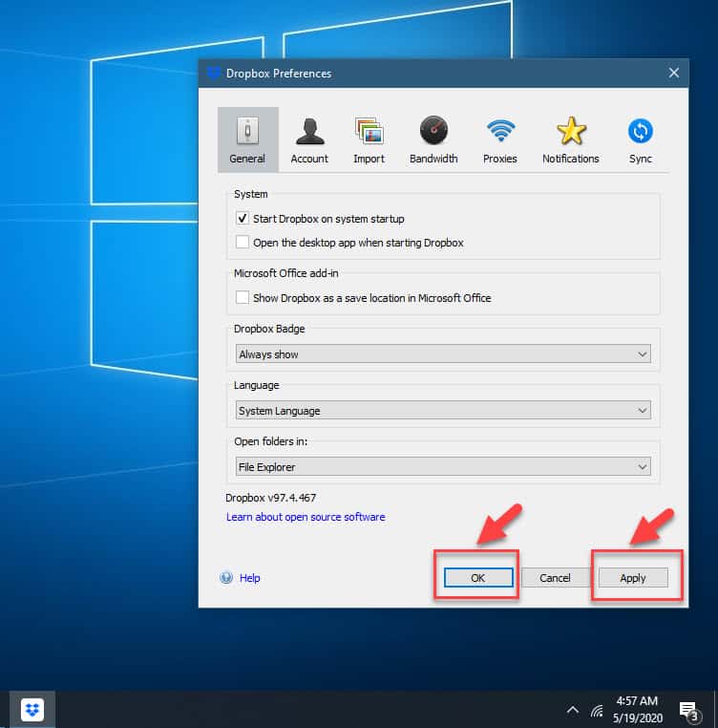Close the Dropbox Preferences window
The width and height of the screenshot is (718, 728).
[x=674, y=73]
